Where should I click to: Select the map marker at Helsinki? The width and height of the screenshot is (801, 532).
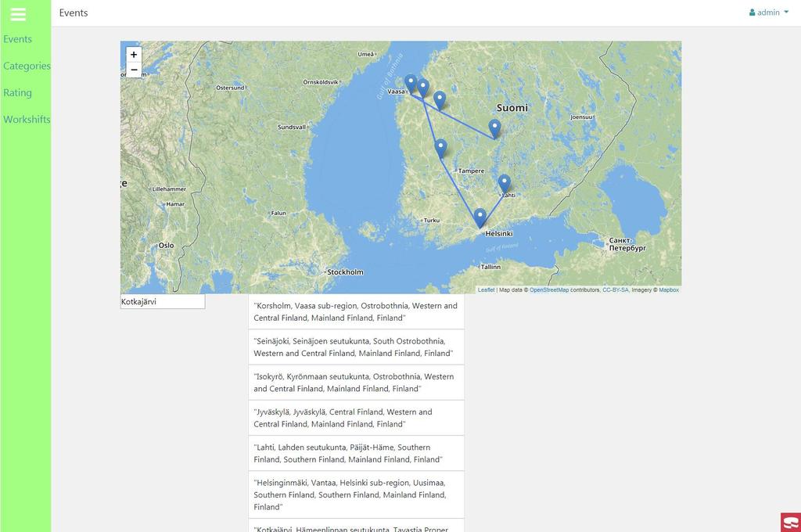pos(480,217)
